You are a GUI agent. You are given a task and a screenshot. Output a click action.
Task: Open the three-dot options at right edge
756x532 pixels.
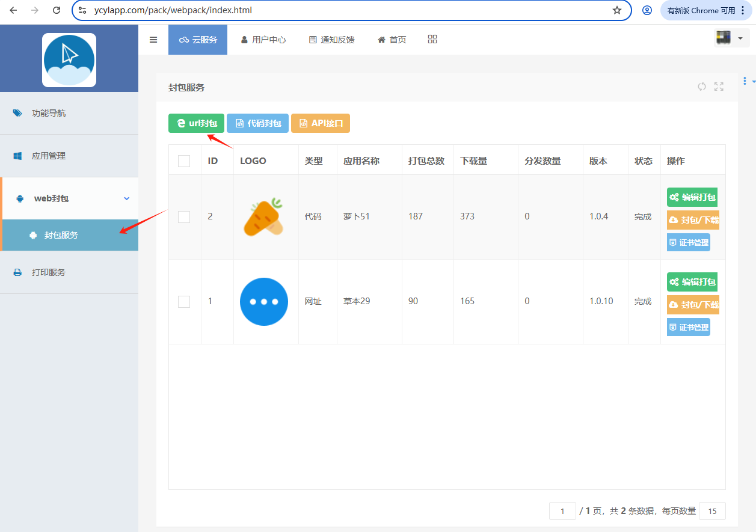pos(745,81)
